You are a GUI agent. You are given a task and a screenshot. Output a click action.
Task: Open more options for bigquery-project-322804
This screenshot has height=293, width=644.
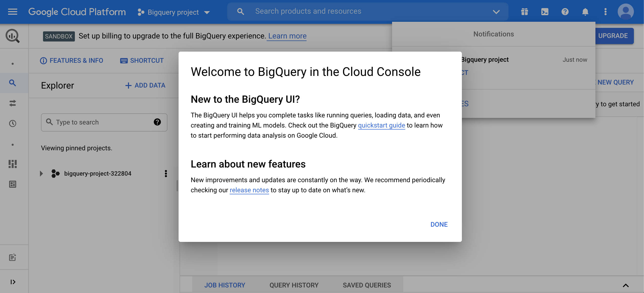click(166, 174)
